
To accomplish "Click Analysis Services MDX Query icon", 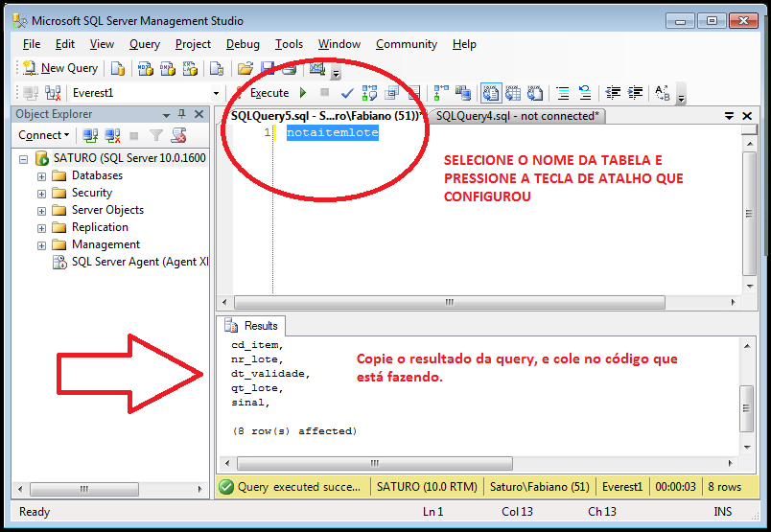I will coord(145,68).
